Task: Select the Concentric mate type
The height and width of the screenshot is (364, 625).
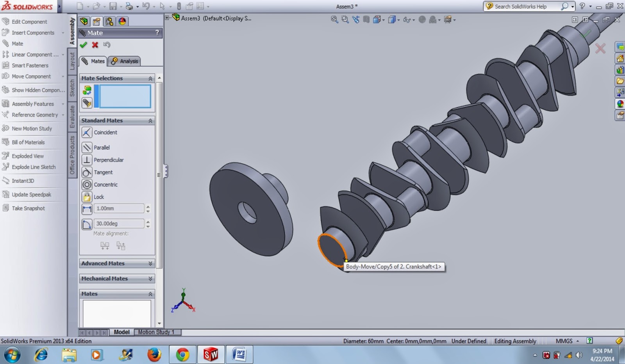Action: click(105, 185)
